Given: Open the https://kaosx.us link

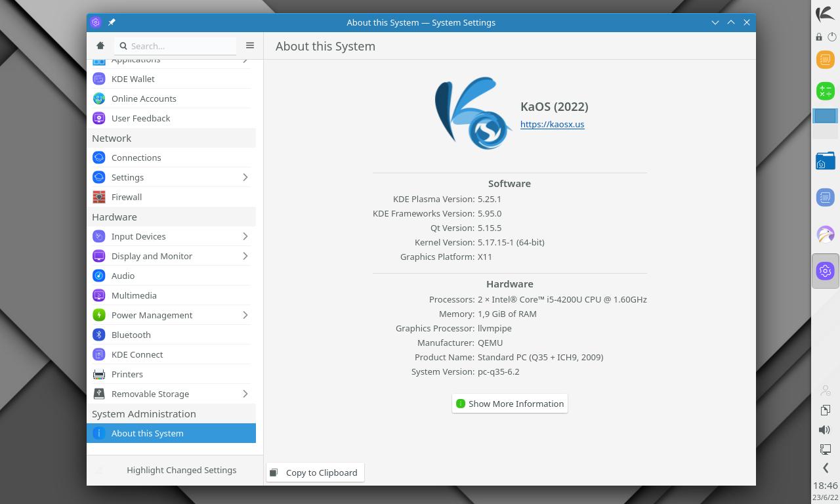Looking at the screenshot, I should (552, 124).
